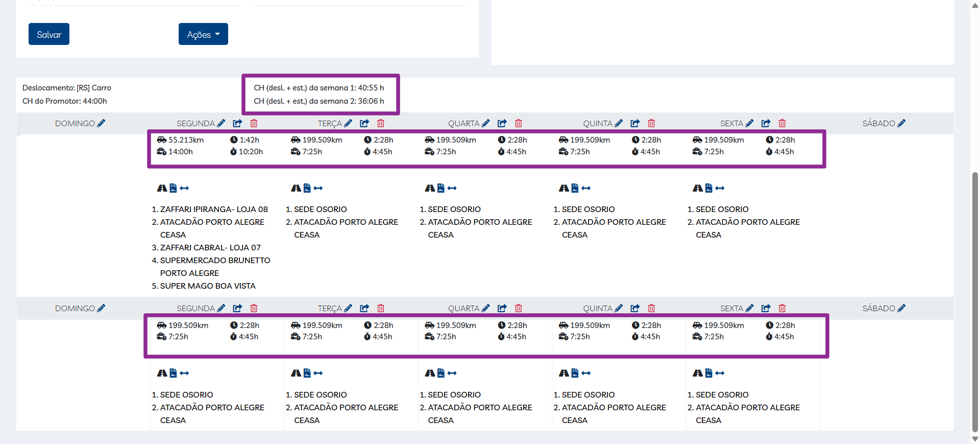The image size is (980, 444).
Task: Click swap arrows icon under second week's SEXTA
Action: 720,373
